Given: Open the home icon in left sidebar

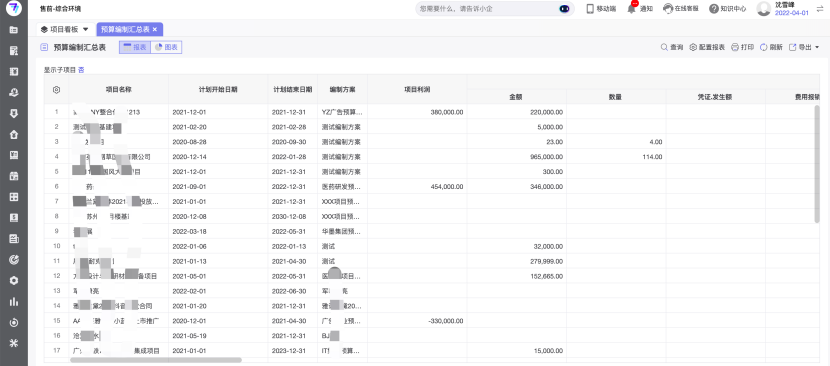Looking at the screenshot, I should click(14, 134).
